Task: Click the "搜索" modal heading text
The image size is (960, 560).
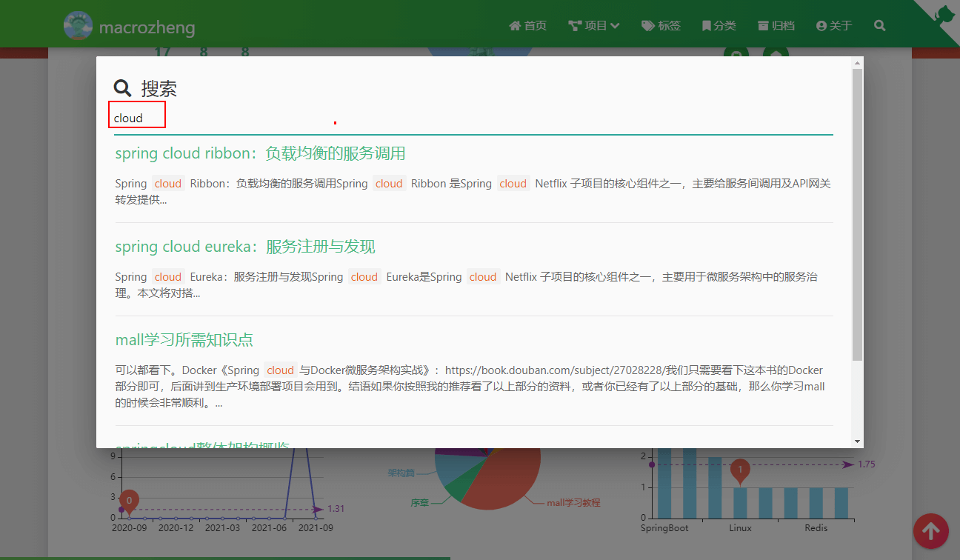Action: pos(159,89)
